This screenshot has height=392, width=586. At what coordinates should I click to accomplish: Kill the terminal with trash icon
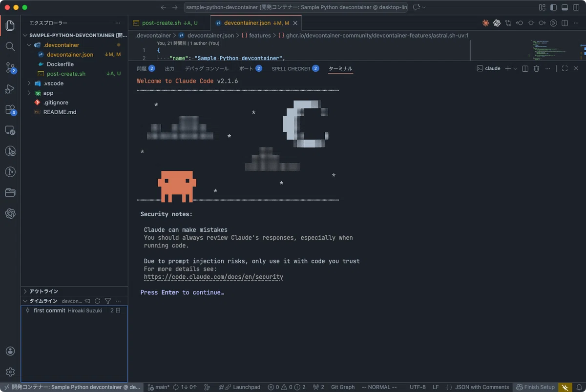point(536,69)
